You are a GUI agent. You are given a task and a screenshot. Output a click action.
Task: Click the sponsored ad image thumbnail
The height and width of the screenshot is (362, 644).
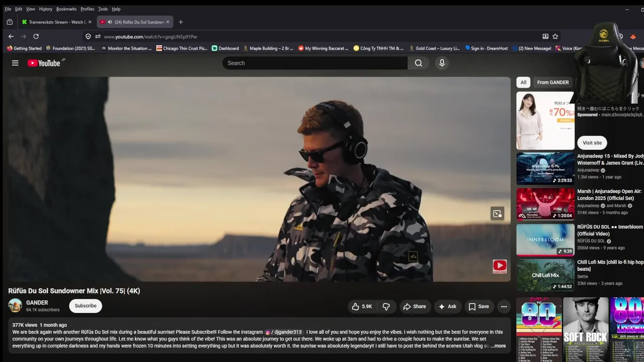545,121
